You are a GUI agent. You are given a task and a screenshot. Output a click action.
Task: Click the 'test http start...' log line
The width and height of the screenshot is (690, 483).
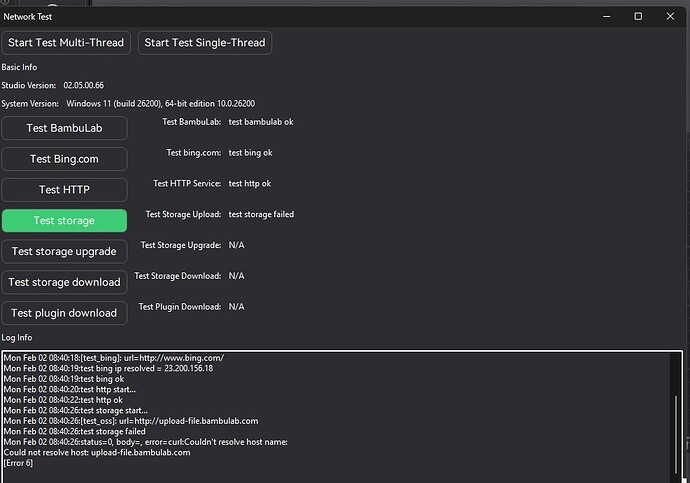70,389
